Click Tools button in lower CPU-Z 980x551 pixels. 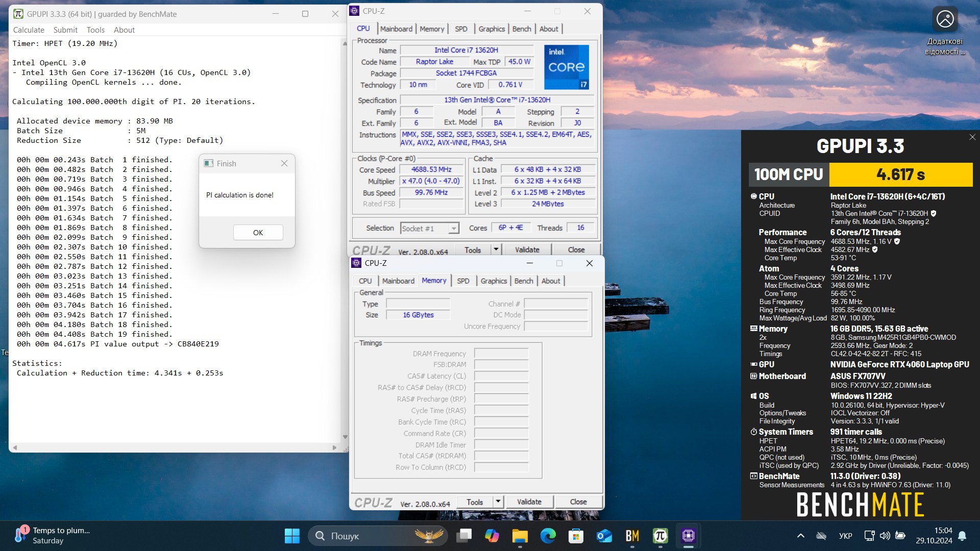[x=475, y=502]
